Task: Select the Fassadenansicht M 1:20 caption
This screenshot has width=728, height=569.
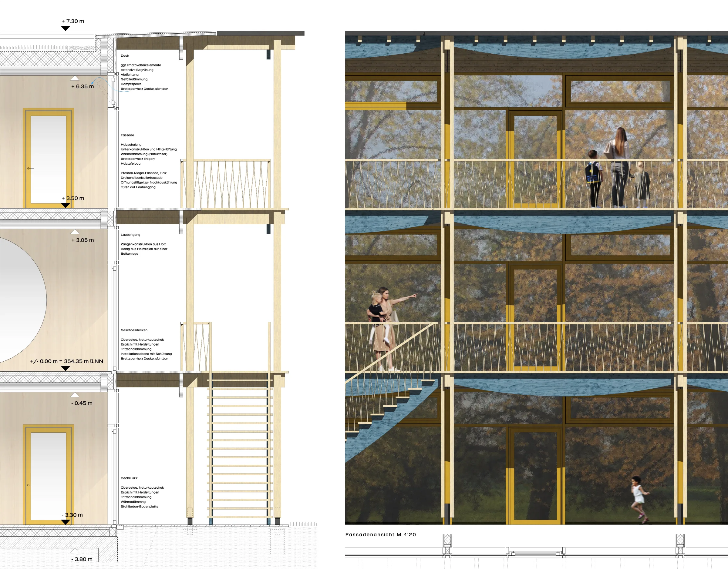Action: coord(381,535)
